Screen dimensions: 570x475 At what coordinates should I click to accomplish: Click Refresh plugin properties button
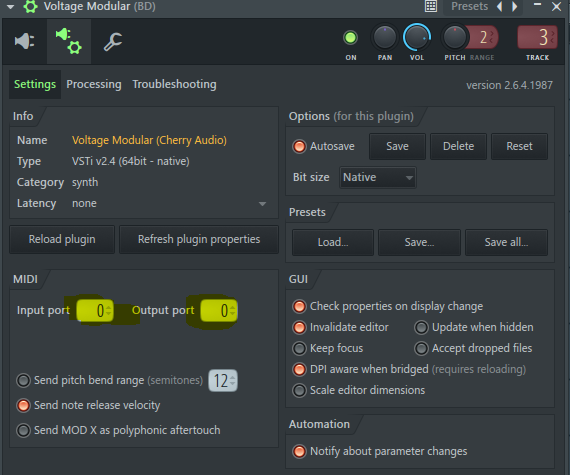click(x=199, y=239)
